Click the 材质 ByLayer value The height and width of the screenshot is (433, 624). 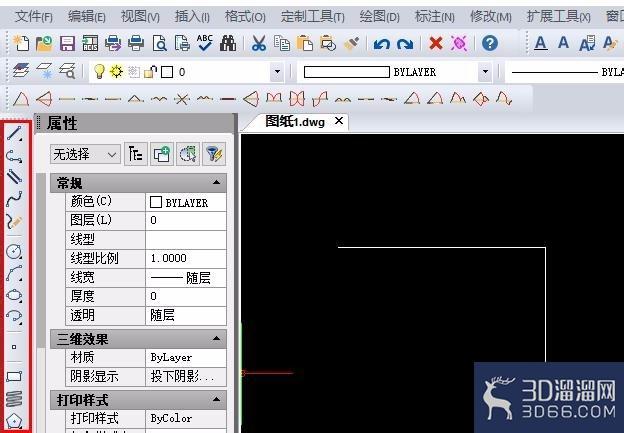(186, 357)
